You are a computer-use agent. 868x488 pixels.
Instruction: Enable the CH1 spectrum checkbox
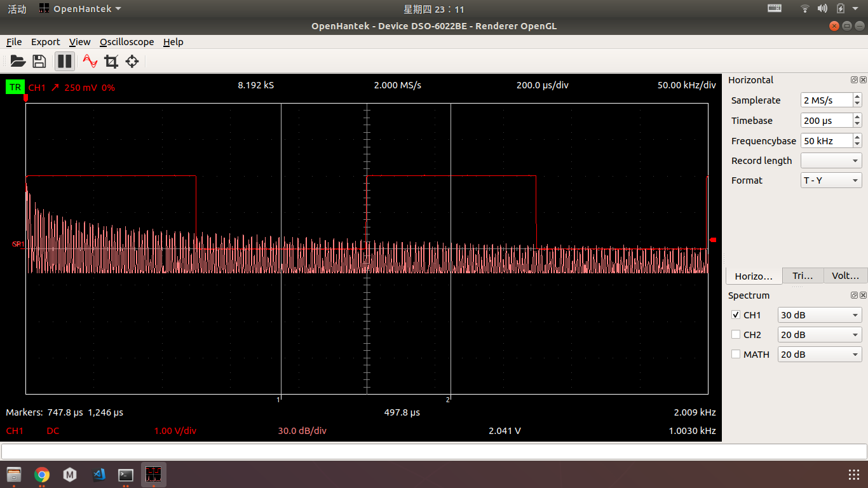(x=736, y=315)
